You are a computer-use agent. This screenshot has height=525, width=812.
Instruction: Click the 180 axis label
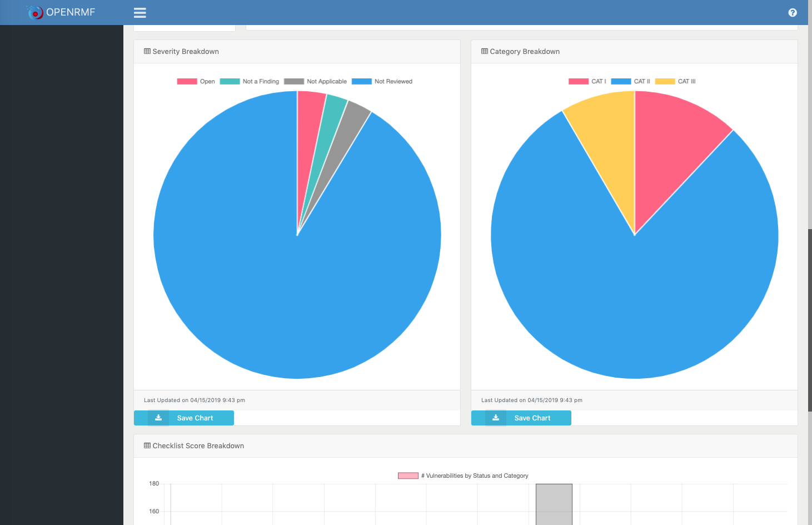(154, 483)
